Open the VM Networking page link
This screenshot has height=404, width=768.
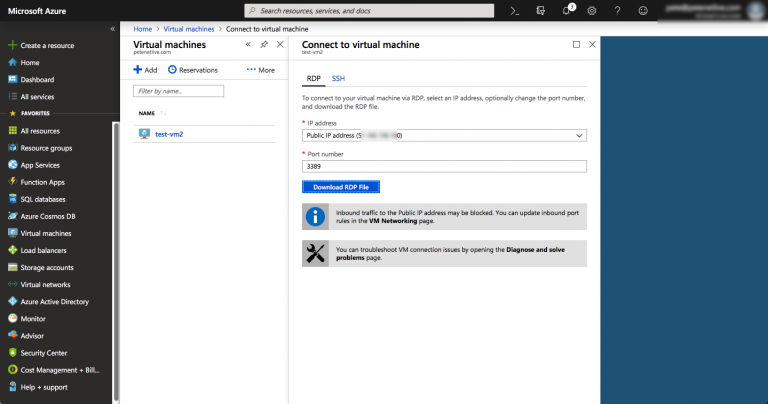(x=393, y=221)
